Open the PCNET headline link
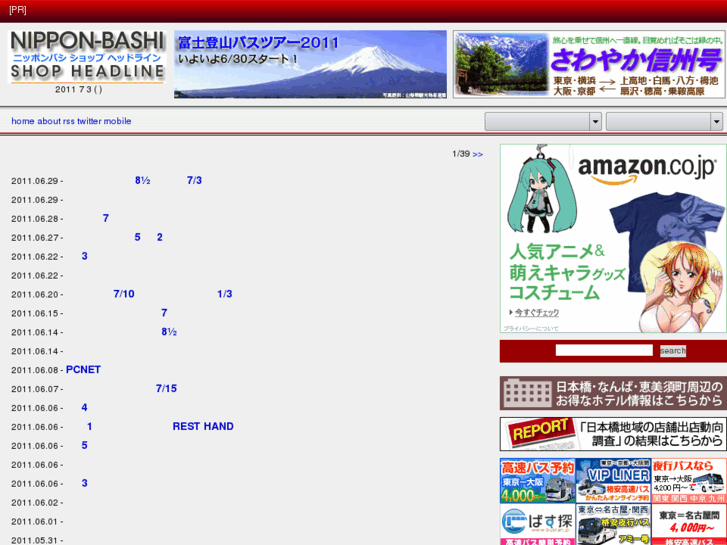Image resolution: width=727 pixels, height=545 pixels. tap(83, 370)
